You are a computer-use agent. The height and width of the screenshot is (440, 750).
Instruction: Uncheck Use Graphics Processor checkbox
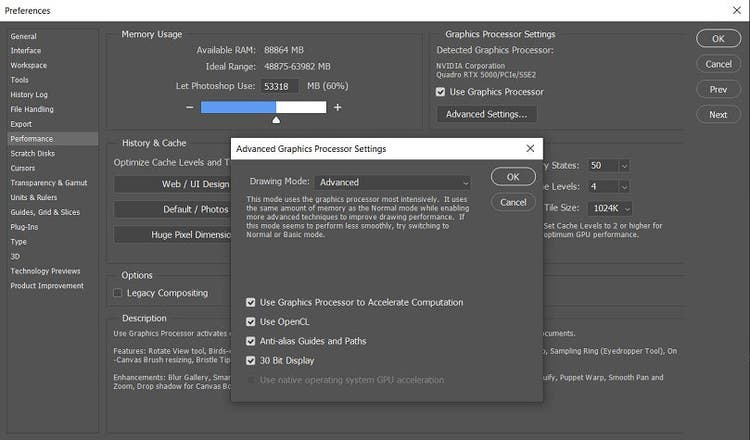tap(441, 92)
